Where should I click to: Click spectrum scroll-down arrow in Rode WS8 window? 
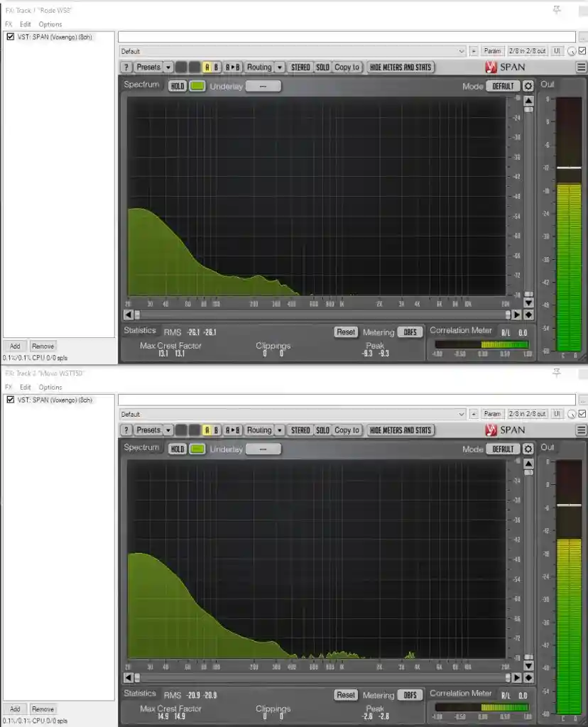(528, 302)
